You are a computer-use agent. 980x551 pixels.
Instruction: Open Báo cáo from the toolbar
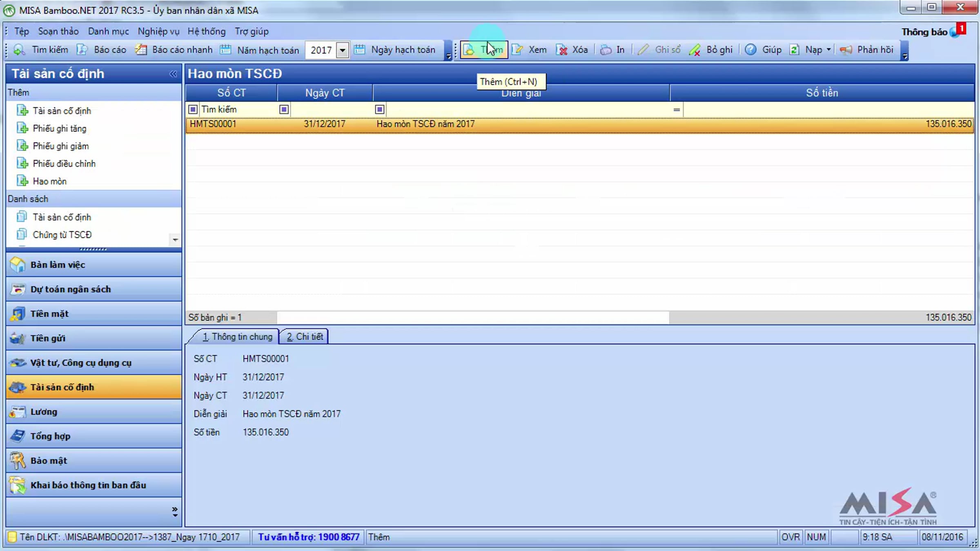point(102,50)
